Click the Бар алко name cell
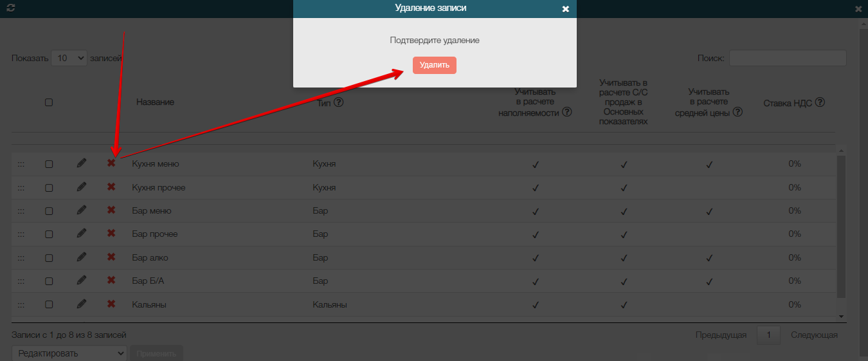868x361 pixels. click(150, 257)
